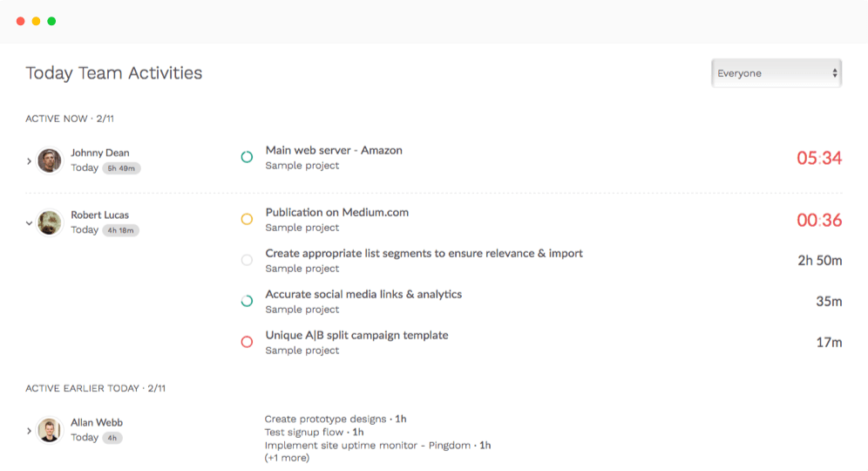Expand Johnny Dean's activity chevron

coord(29,161)
